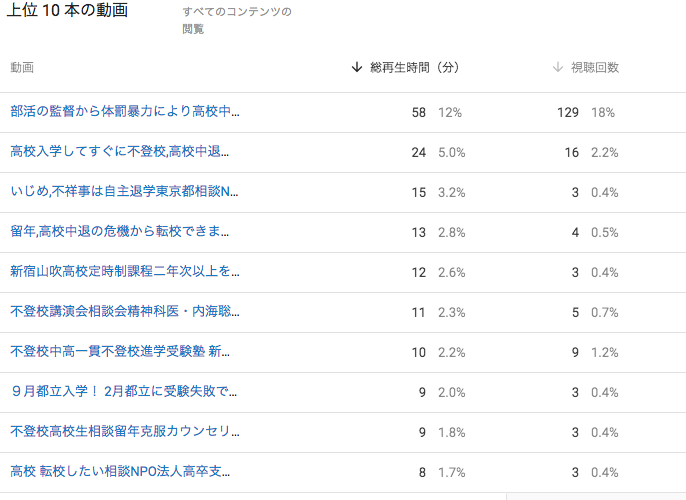Click the 動画 column header
686x500 pixels.
click(22, 68)
